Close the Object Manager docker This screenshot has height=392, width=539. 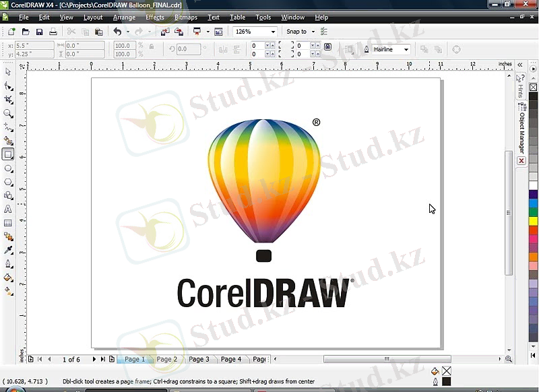(521, 162)
